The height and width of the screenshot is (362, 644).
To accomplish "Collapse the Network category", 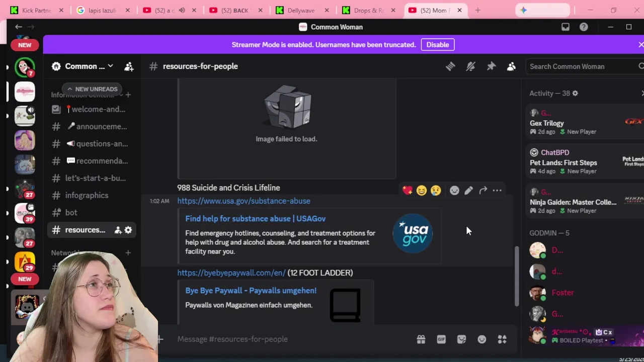I will pos(65,253).
